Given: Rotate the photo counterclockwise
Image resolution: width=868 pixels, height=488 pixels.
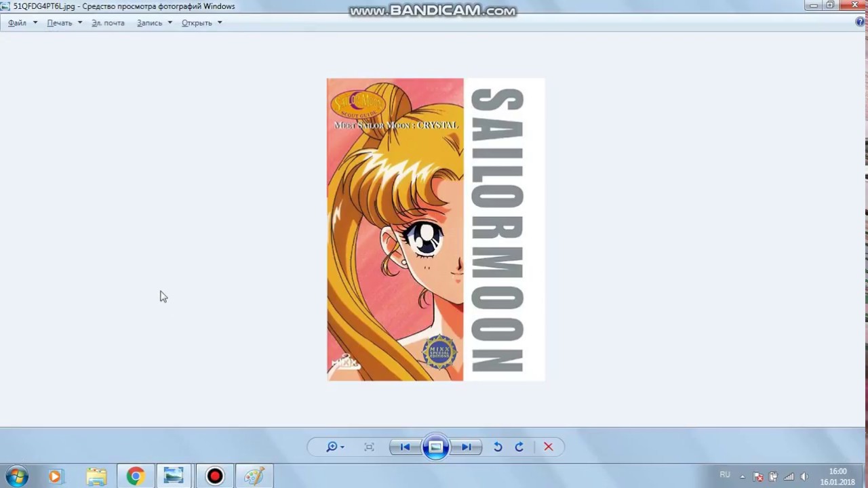Looking at the screenshot, I should (x=498, y=447).
